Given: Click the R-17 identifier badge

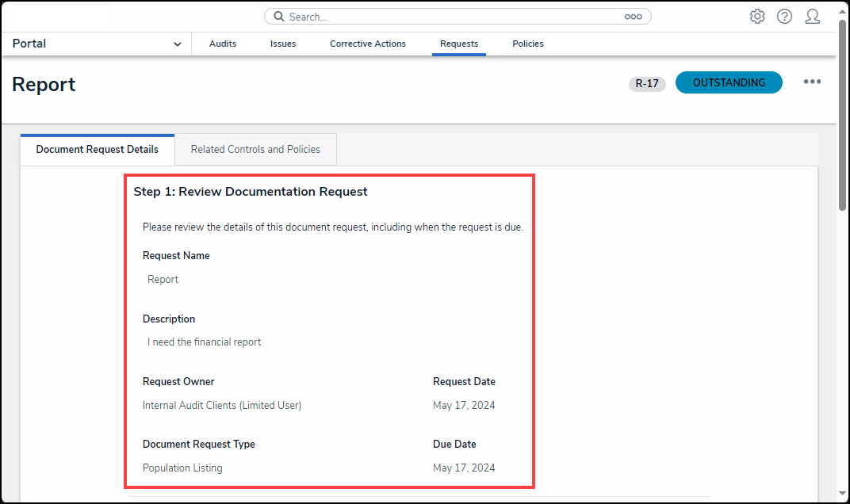Looking at the screenshot, I should tap(647, 84).
